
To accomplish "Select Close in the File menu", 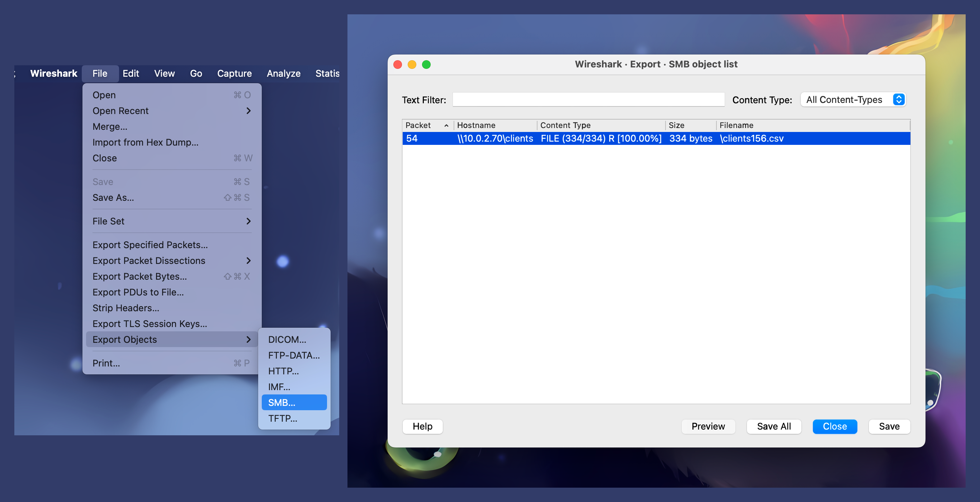I will pyautogui.click(x=172, y=158).
